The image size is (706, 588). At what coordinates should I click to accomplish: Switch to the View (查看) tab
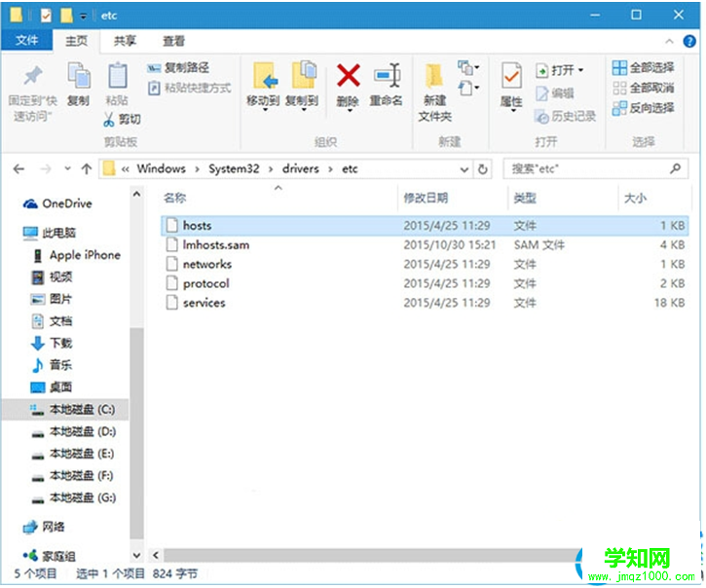(173, 41)
